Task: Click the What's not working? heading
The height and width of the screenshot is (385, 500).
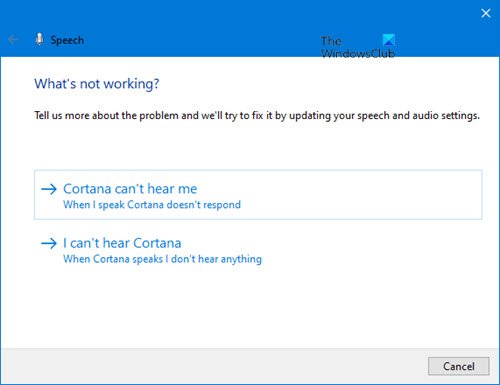Action: click(97, 84)
